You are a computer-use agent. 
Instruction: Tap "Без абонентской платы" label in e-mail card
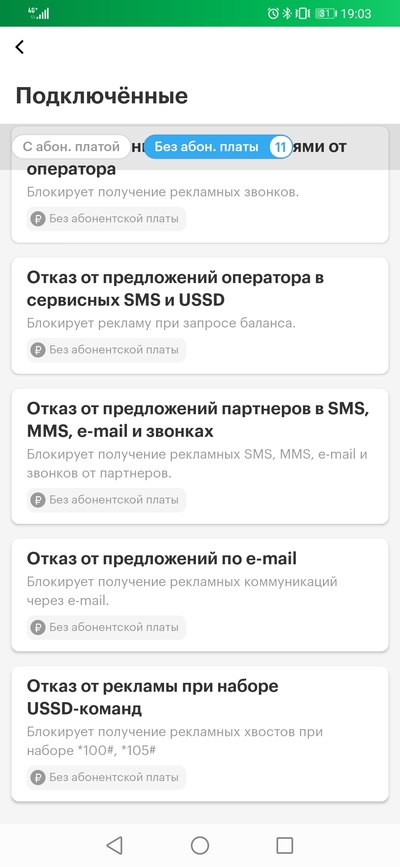click(x=114, y=628)
